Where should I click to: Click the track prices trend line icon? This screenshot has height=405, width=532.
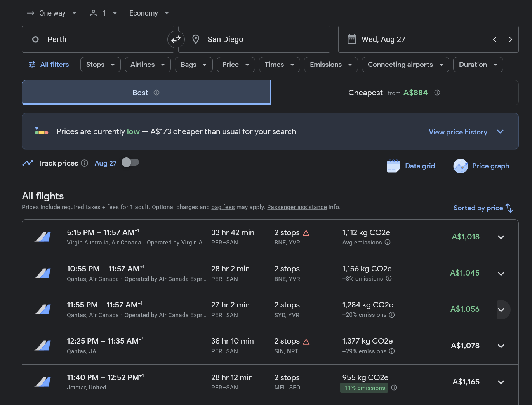click(28, 163)
